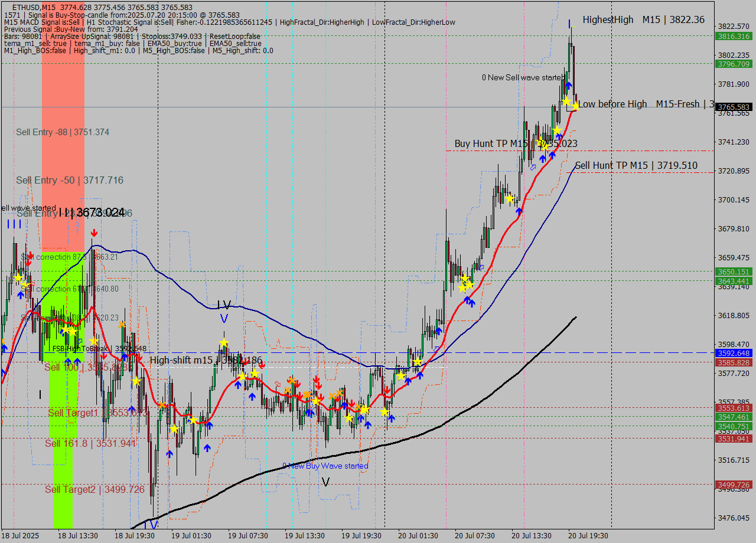This screenshot has height=543, width=756.
Task: Click the black current price tag 3765.583 on the axis
Action: click(734, 107)
